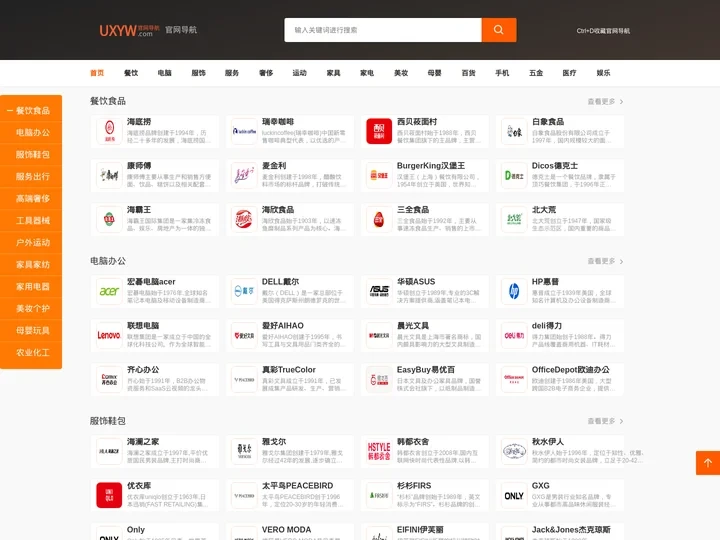Viewport: 720px width, 540px height.
Task: Open the 秋水伊人 title link
Action: [547, 441]
